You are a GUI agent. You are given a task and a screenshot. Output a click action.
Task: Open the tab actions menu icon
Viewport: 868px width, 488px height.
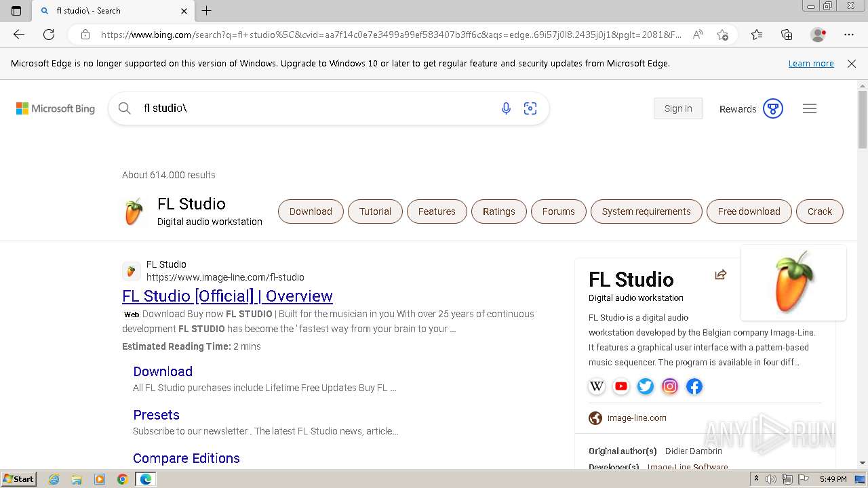pos(16,11)
